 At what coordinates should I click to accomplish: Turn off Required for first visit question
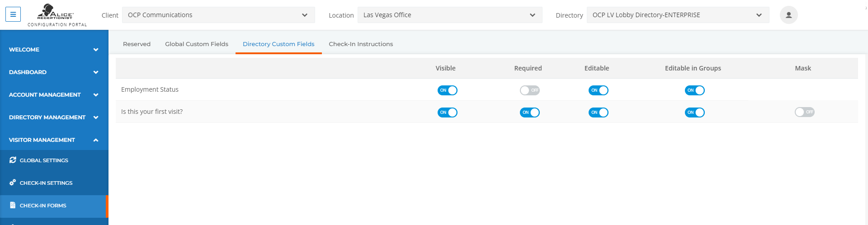529,112
